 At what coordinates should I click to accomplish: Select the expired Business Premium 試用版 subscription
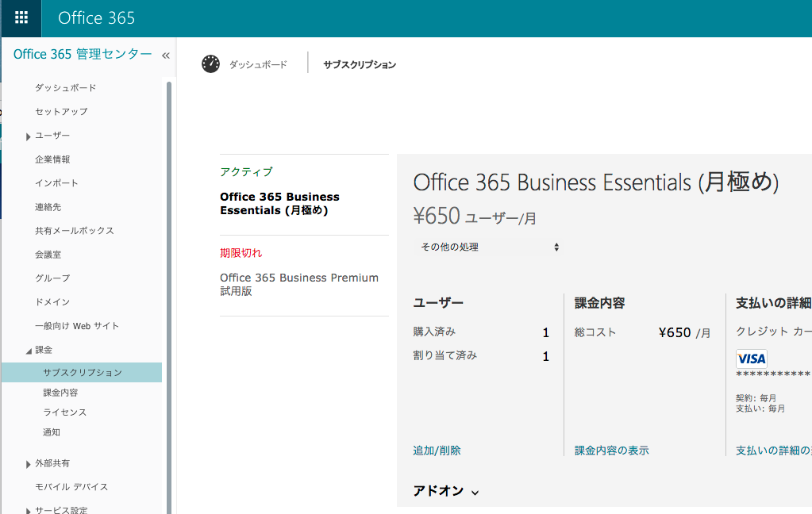299,284
